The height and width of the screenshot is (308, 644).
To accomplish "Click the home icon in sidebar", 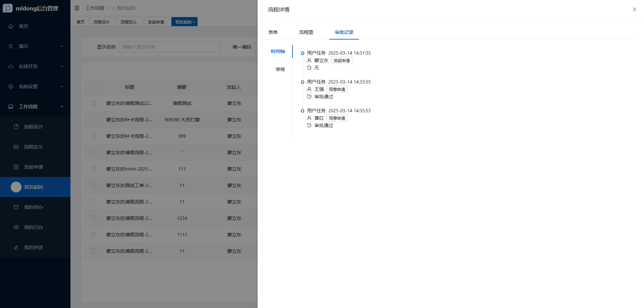I will (x=11, y=26).
